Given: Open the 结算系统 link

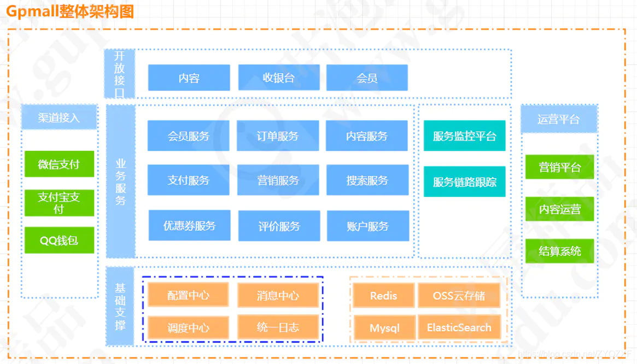Looking at the screenshot, I should (559, 251).
